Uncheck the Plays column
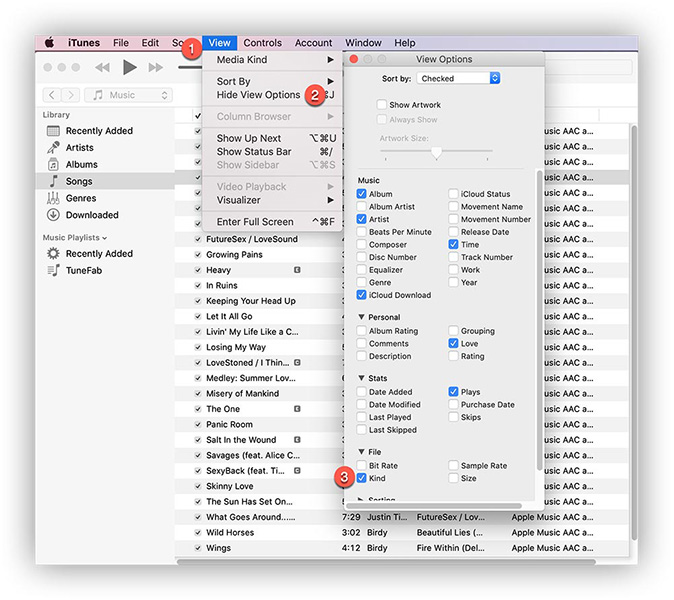The height and width of the screenshot is (600, 674). pyautogui.click(x=453, y=392)
